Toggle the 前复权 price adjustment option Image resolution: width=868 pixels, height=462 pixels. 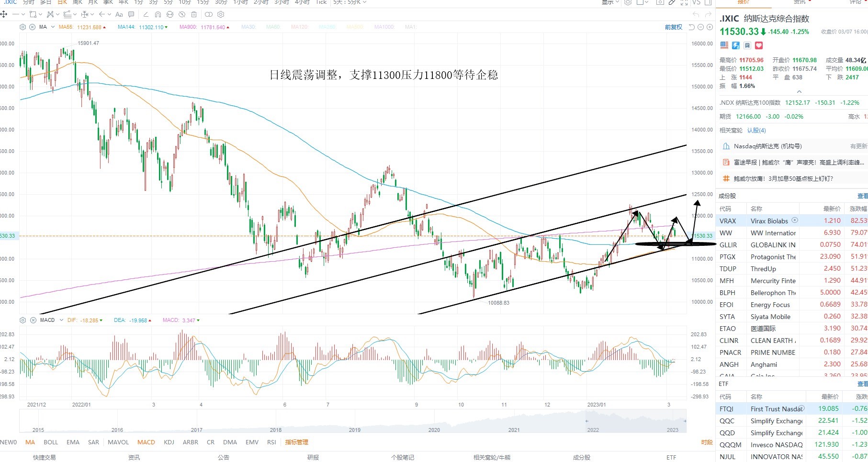674,27
